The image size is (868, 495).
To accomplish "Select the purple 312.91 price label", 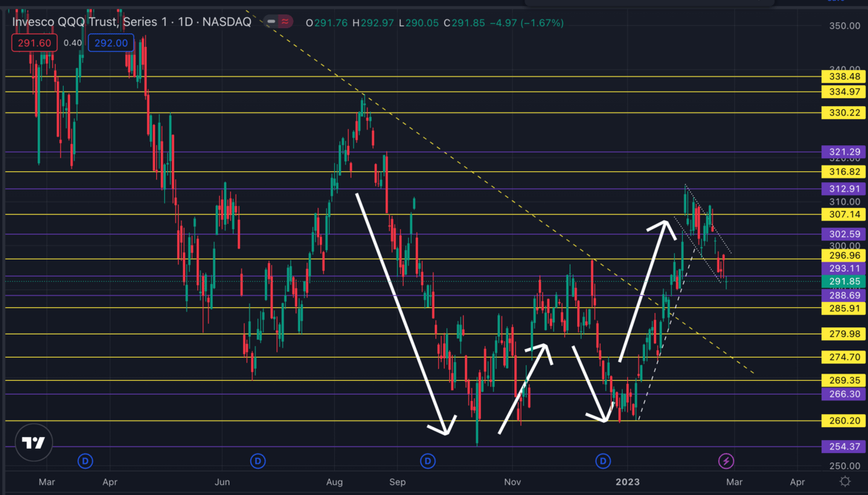I will 844,189.
